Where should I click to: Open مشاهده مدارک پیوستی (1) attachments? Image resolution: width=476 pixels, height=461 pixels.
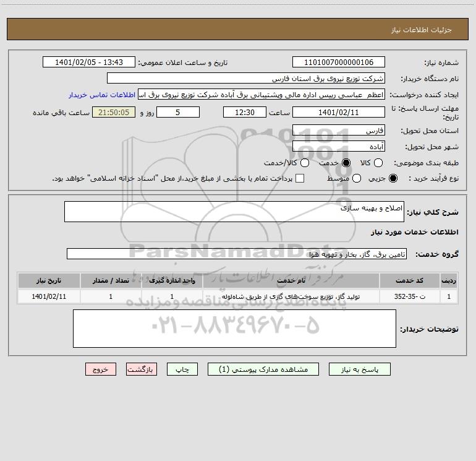[263, 369]
